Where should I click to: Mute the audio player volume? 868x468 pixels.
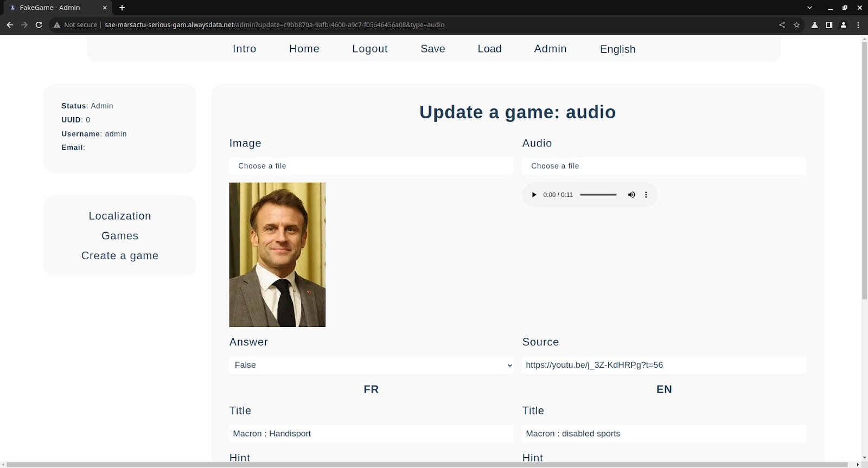pos(631,195)
